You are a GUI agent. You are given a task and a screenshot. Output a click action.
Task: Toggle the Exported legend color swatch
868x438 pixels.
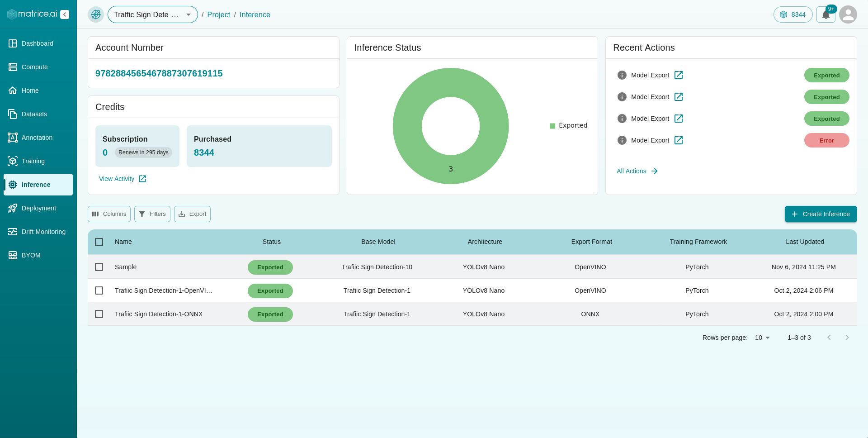point(552,126)
